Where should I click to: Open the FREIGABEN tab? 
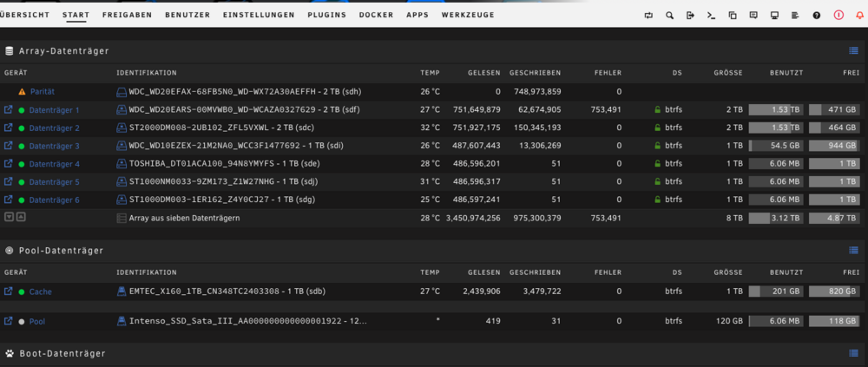point(128,15)
